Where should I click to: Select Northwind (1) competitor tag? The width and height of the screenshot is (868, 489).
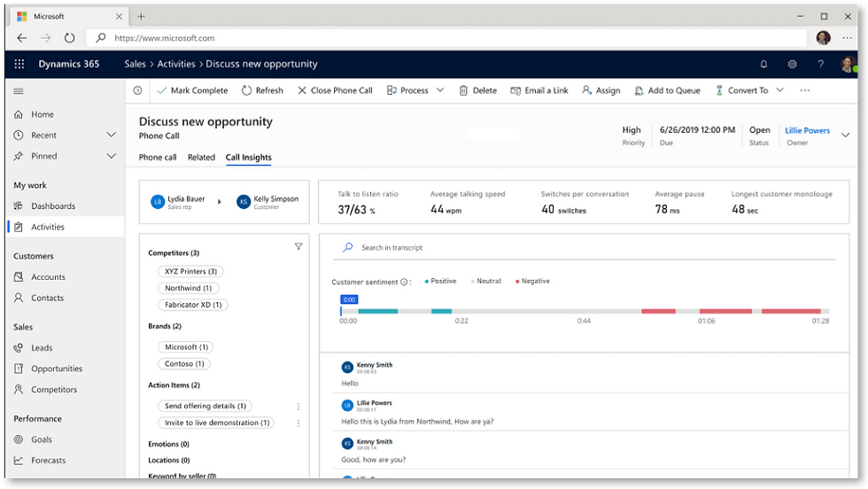188,288
